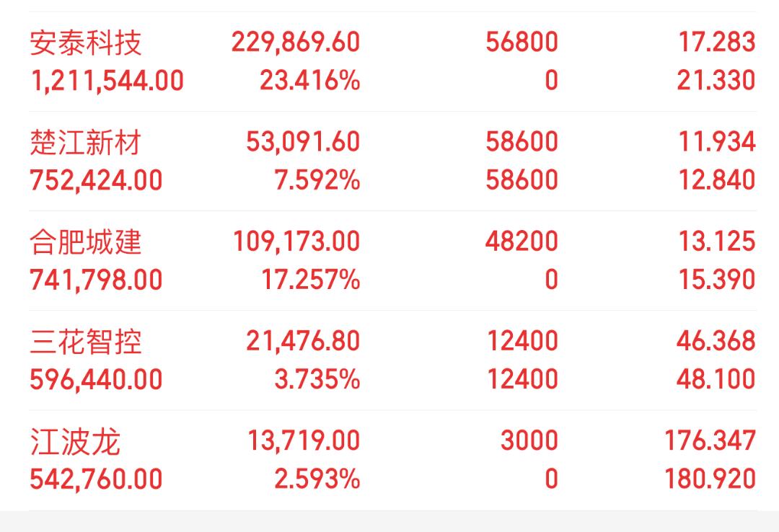Click 安泰科技 market value 1,211,544.00
The width and height of the screenshot is (779, 532).
click(x=107, y=80)
